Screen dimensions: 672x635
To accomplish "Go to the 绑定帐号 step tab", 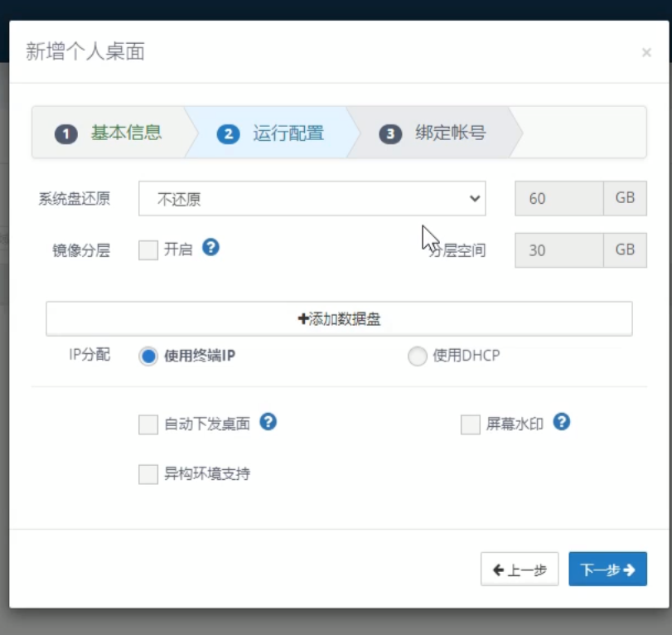I will pos(450,133).
